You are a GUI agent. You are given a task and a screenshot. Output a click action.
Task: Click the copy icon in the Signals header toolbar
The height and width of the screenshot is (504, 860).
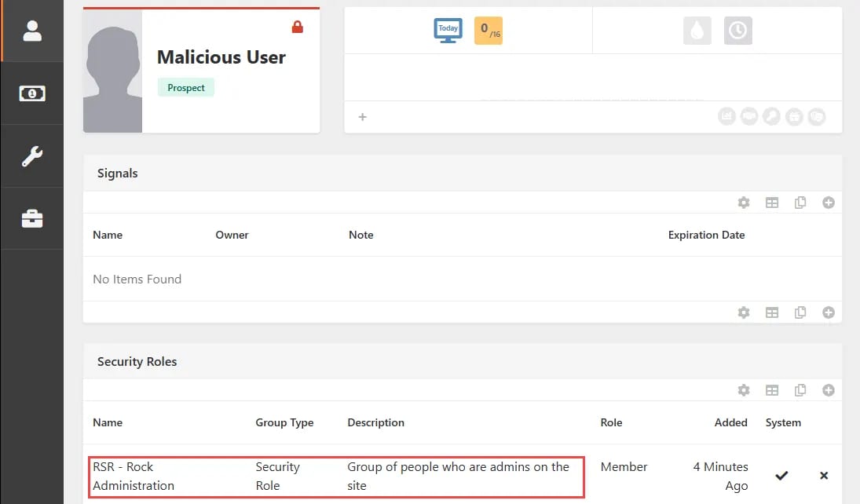[x=800, y=203]
